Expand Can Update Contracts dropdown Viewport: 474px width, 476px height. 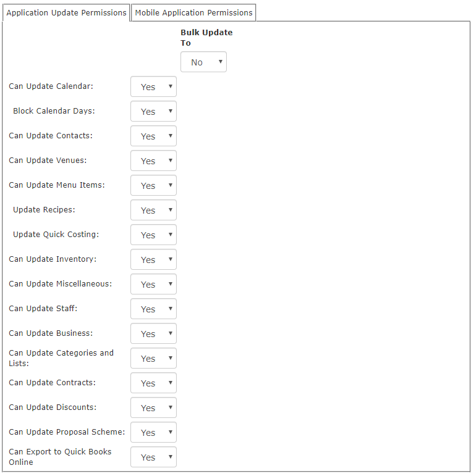[153, 383]
